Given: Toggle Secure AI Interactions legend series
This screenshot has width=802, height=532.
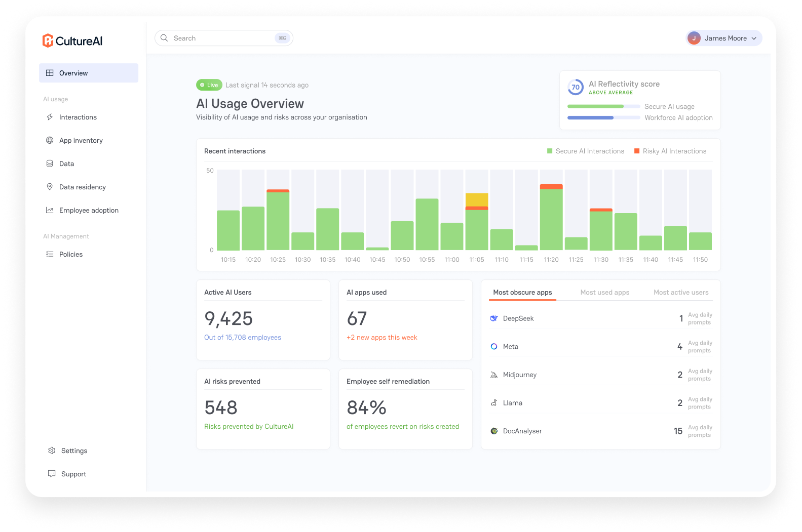Looking at the screenshot, I should [x=586, y=151].
